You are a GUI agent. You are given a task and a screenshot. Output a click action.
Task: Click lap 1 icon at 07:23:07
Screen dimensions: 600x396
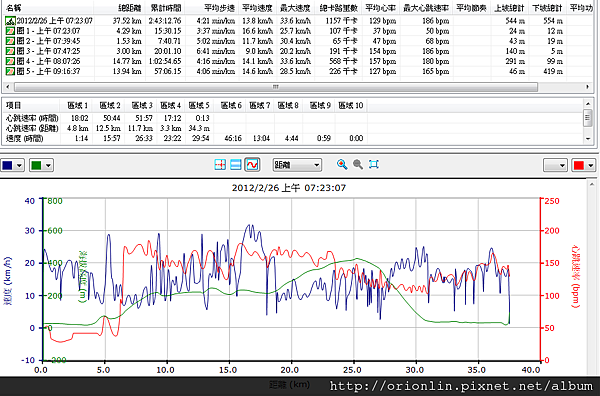click(10, 31)
